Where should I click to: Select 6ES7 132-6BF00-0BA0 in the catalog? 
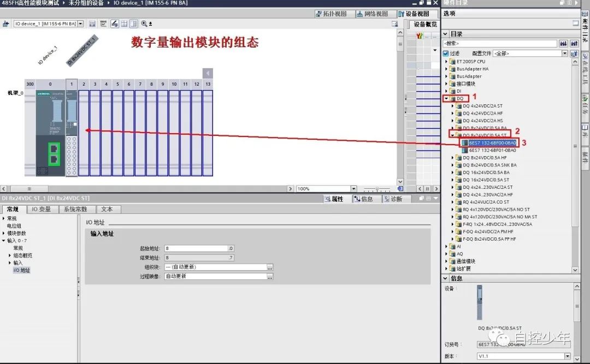click(492, 143)
